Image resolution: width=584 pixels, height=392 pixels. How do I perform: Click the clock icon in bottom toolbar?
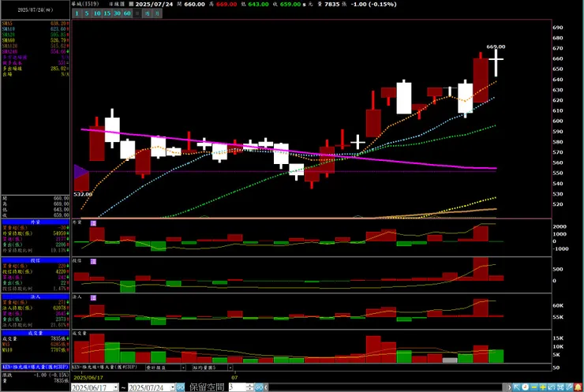[525, 387]
